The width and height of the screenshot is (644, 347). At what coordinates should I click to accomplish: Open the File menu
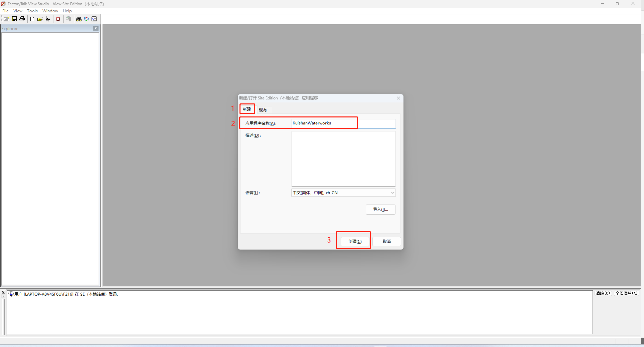click(6, 11)
